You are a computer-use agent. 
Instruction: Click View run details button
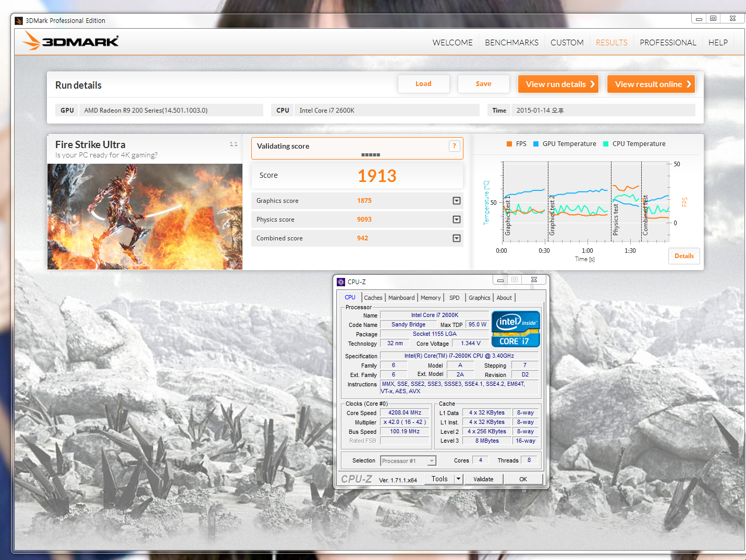[558, 84]
